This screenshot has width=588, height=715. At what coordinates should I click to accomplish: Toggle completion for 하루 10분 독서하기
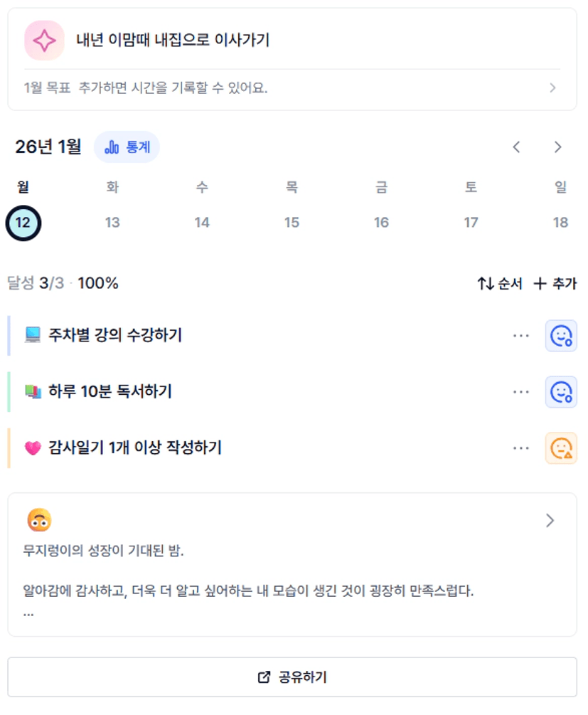point(561,392)
